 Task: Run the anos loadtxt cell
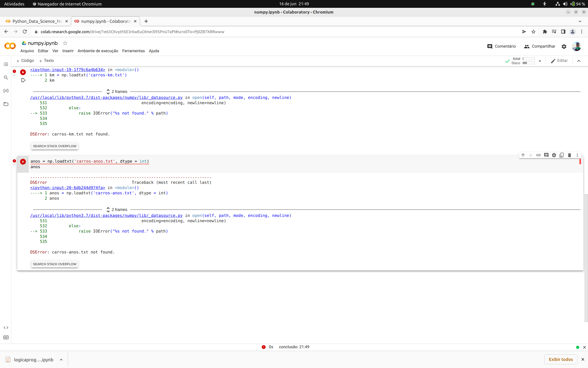coord(23,162)
